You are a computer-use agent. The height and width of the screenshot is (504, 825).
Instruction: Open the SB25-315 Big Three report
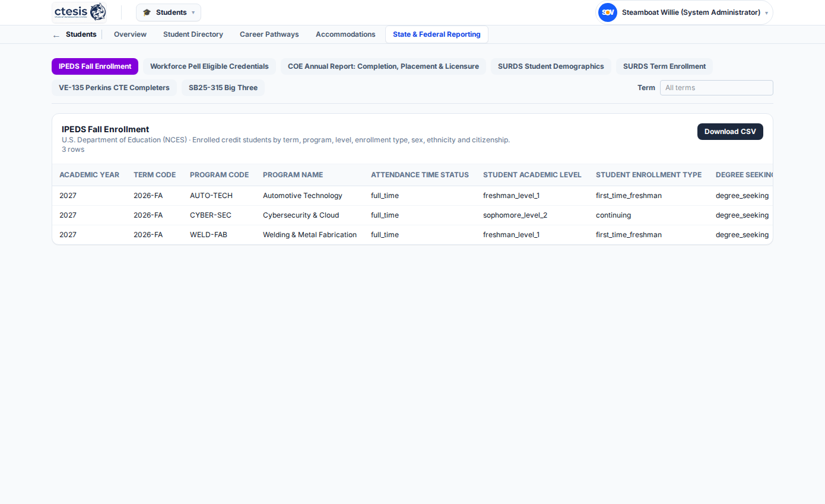[x=223, y=88]
